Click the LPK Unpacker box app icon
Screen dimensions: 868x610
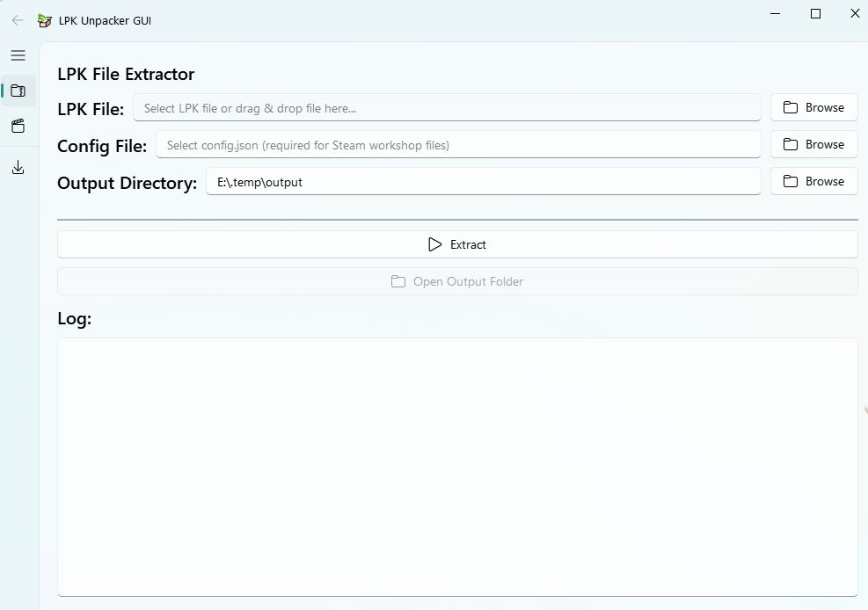click(45, 20)
